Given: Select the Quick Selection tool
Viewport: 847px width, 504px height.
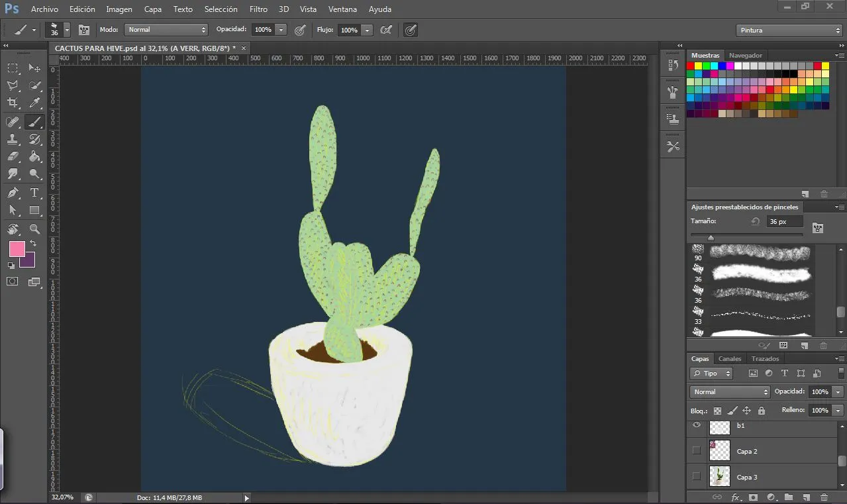Looking at the screenshot, I should click(35, 85).
